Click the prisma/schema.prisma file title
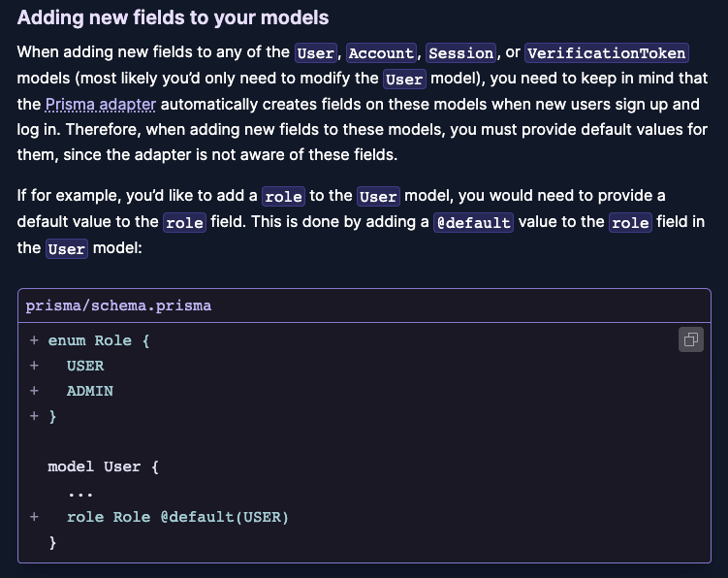This screenshot has width=728, height=578. pyautogui.click(x=118, y=305)
